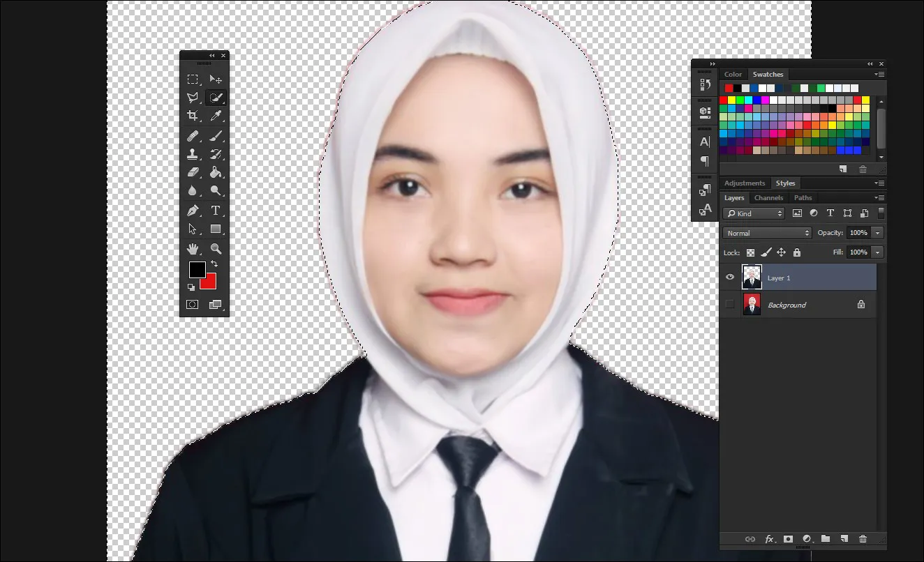Select the Clone Stamp tool
The image size is (924, 562).
click(x=193, y=153)
